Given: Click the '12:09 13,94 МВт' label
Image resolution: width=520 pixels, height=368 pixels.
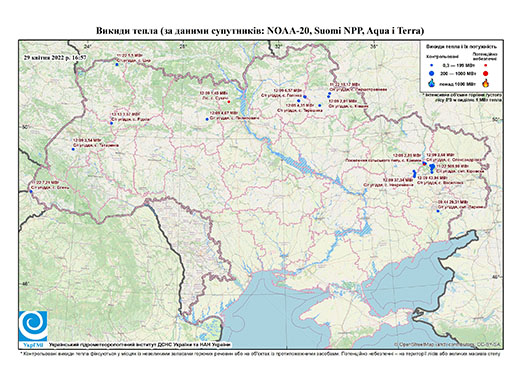Looking at the screenshot, I should (432, 178).
